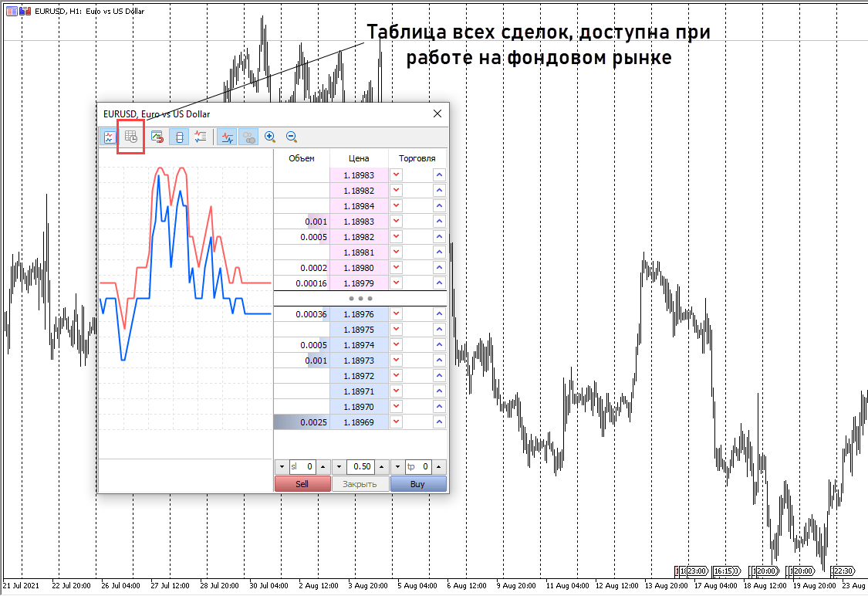Image resolution: width=868 pixels, height=596 pixels.
Task: Decrease the sl value with down arrow
Action: (281, 467)
